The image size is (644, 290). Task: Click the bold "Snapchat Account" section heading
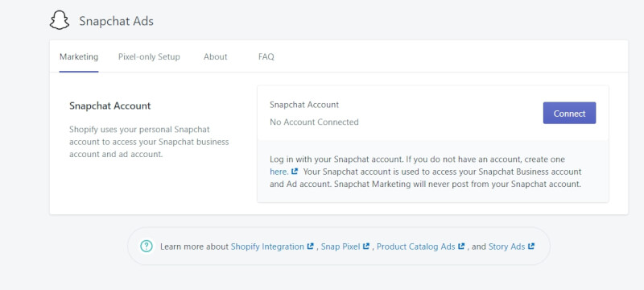pos(110,106)
